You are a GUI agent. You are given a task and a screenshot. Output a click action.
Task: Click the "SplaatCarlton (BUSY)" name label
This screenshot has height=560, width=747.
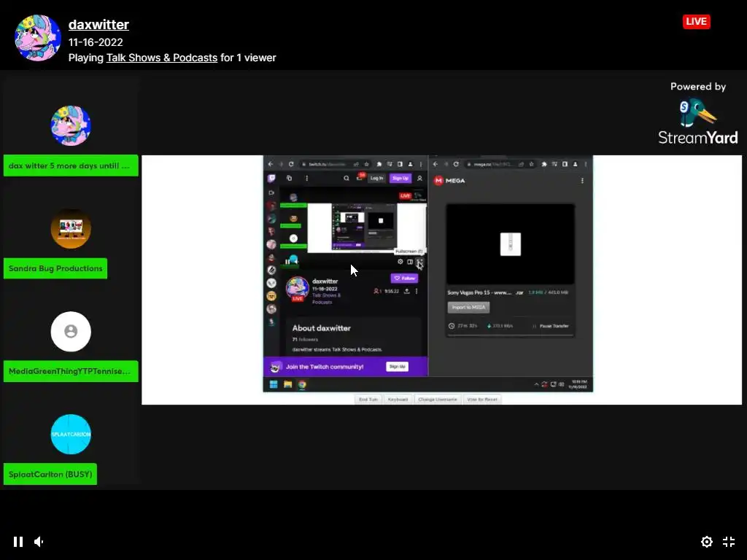click(x=50, y=474)
